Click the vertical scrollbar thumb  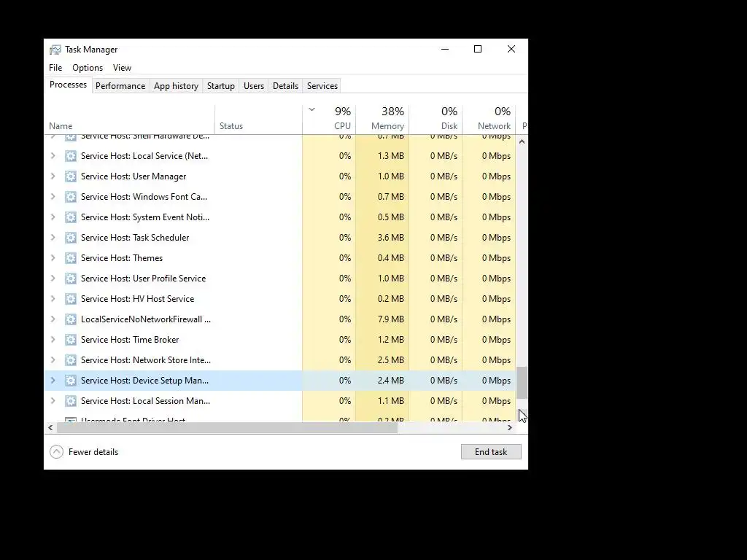click(x=522, y=383)
